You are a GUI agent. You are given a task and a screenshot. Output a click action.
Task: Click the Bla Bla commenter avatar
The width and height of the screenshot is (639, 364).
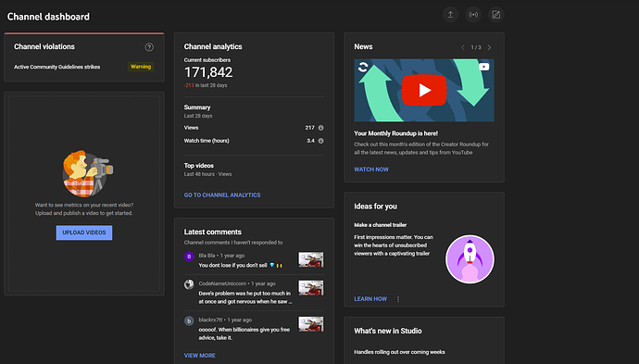pos(189,257)
